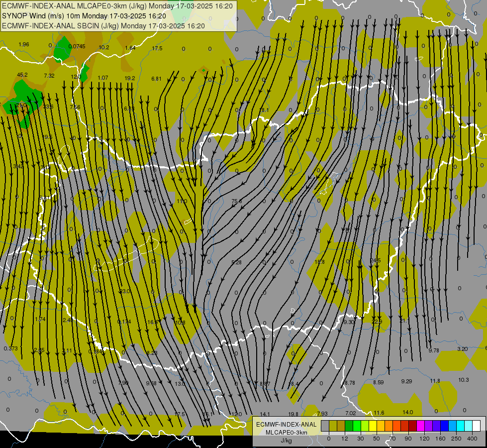Click the map value 19.8
Viewport: 487px width, 448px height.
[x=293, y=414]
